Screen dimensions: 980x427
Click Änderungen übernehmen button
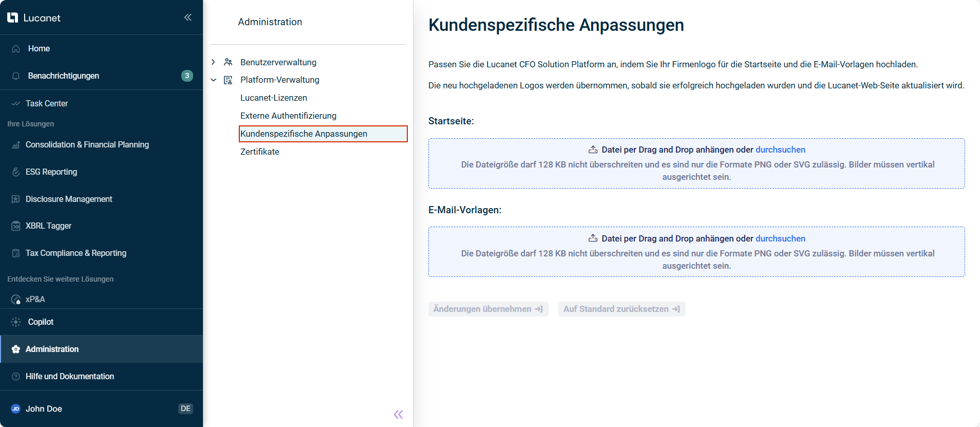488,309
